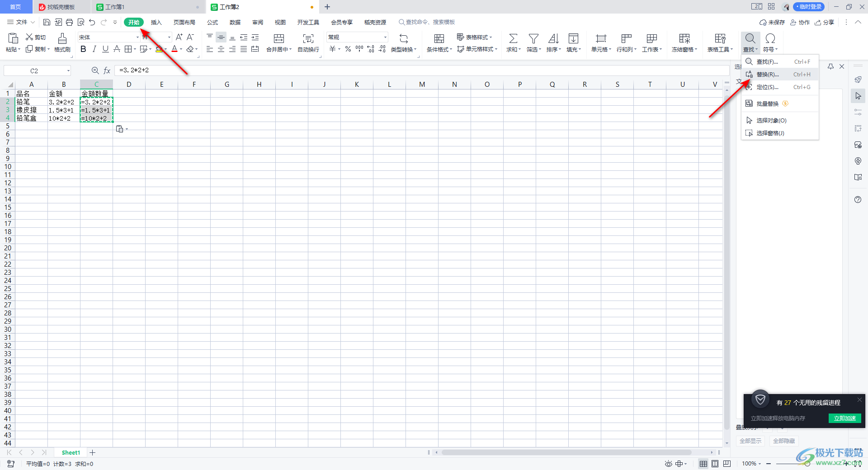Click the thousands separator icon
Screen dimensions: 868x470
359,49
